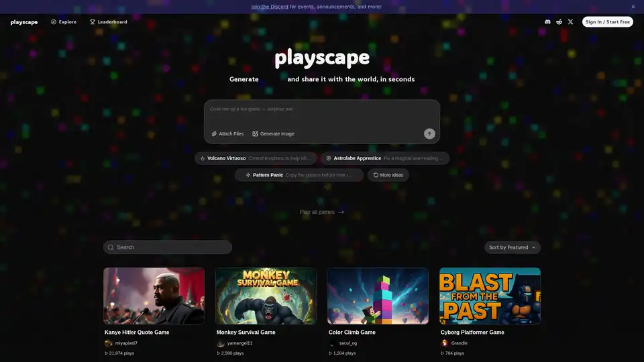Open the Leaderboard menu item
The image size is (644, 362).
[108, 22]
